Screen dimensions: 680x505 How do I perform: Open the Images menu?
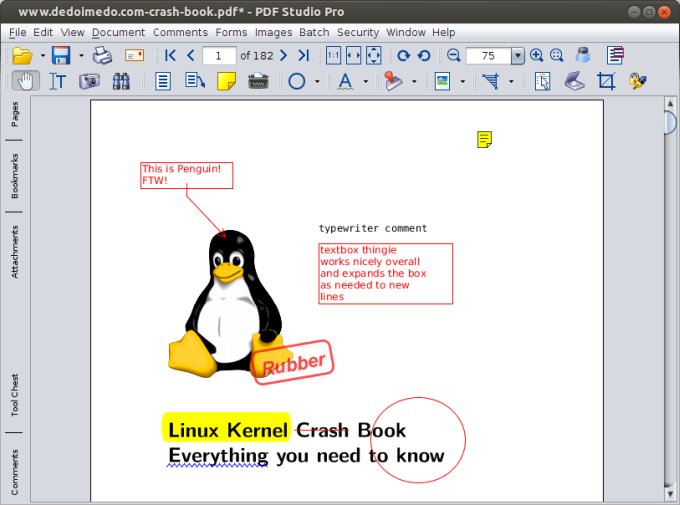tap(273, 33)
